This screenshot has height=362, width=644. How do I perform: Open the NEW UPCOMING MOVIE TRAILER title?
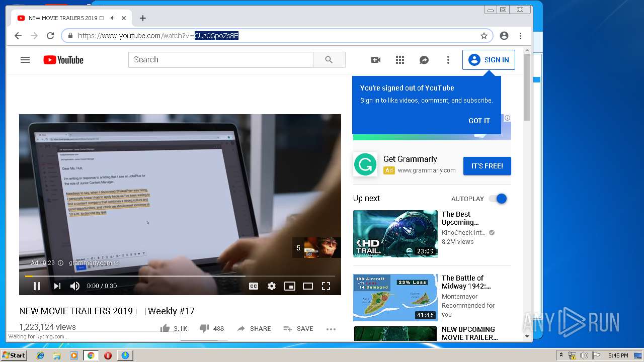pos(469,333)
